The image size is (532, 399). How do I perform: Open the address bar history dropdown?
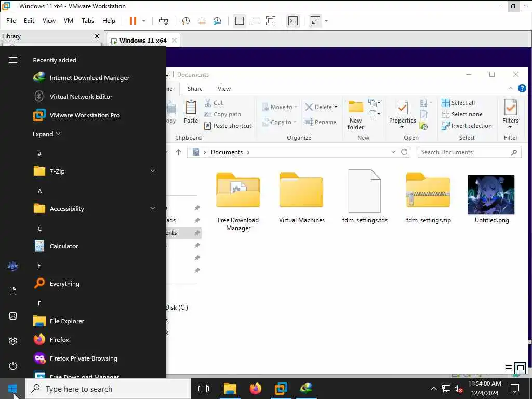pyautogui.click(x=393, y=152)
